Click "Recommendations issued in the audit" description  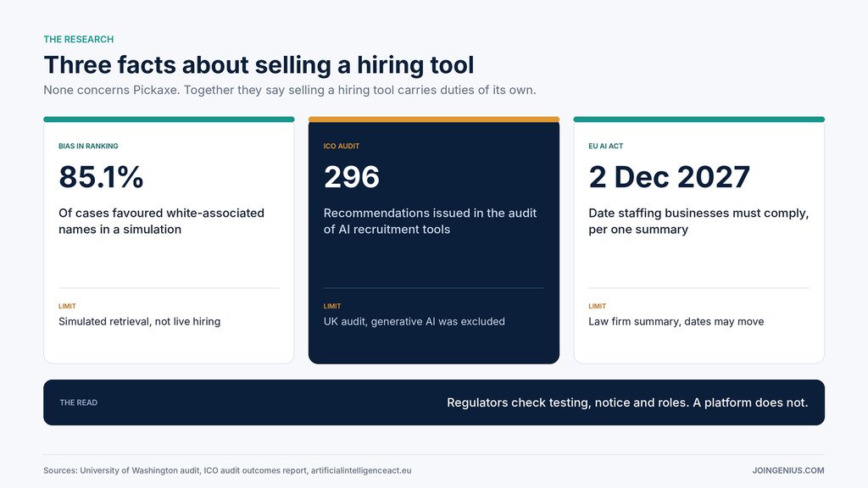(430, 221)
